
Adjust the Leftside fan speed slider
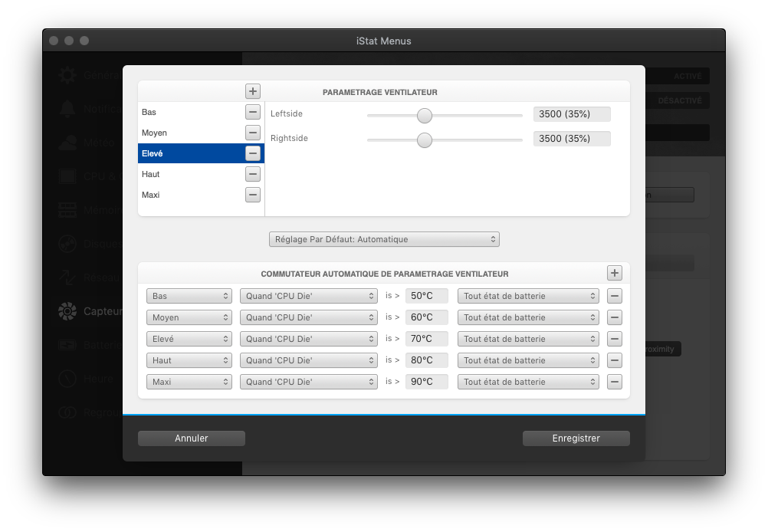click(x=425, y=116)
